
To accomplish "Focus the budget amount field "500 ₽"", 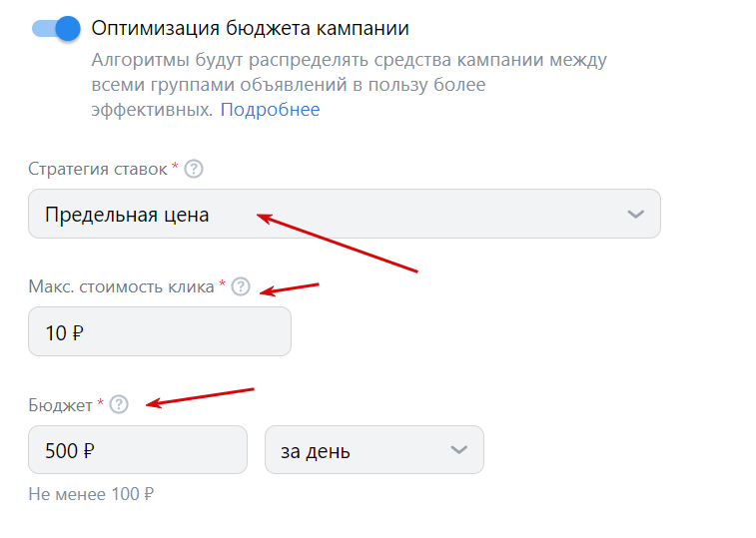I will tap(138, 450).
